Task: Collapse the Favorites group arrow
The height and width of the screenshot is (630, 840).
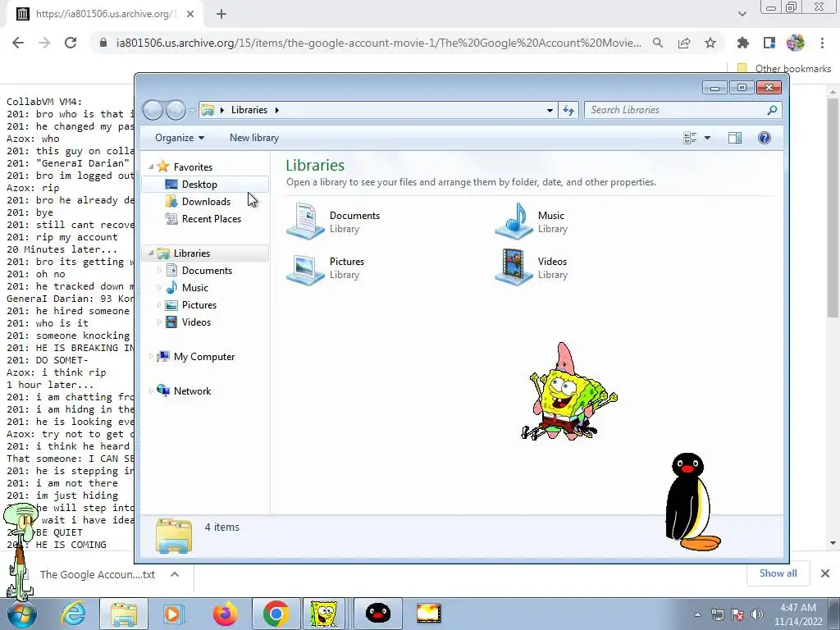Action: click(x=151, y=167)
